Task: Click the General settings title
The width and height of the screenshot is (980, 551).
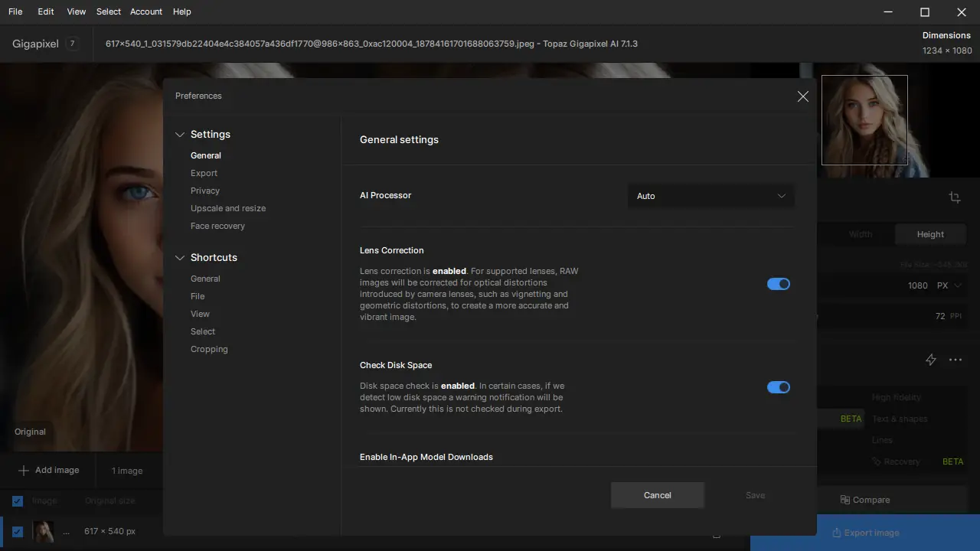Action: 399,140
